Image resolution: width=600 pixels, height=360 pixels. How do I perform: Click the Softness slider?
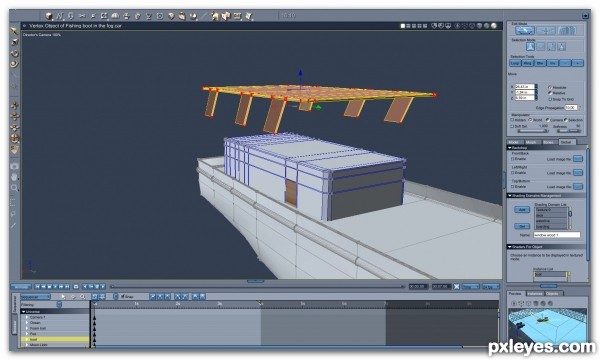pyautogui.click(x=568, y=131)
